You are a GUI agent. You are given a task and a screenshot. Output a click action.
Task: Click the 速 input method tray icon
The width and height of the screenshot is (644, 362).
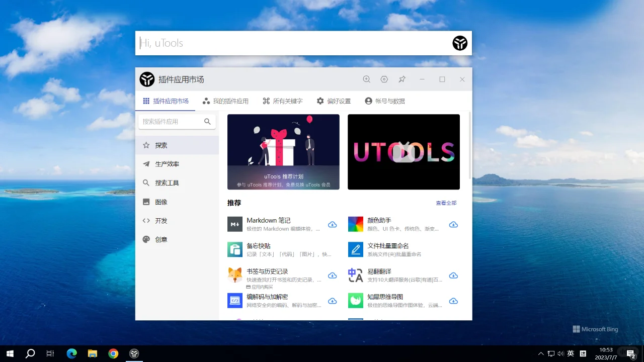pyautogui.click(x=583, y=354)
